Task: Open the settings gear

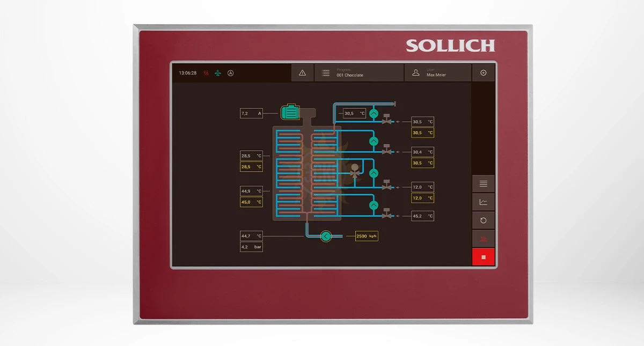Action: pos(484,73)
